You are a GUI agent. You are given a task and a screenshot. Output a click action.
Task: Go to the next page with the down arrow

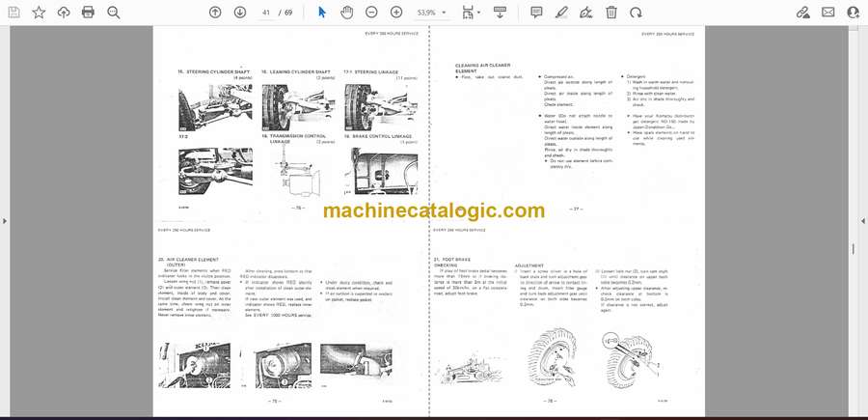tap(240, 13)
